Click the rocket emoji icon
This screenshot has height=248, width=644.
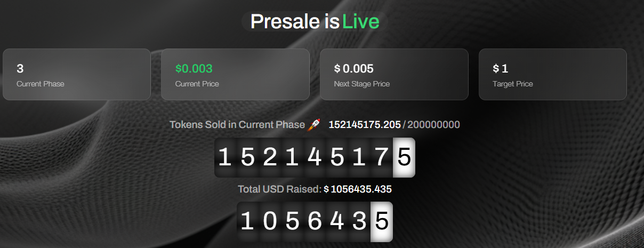point(314,125)
